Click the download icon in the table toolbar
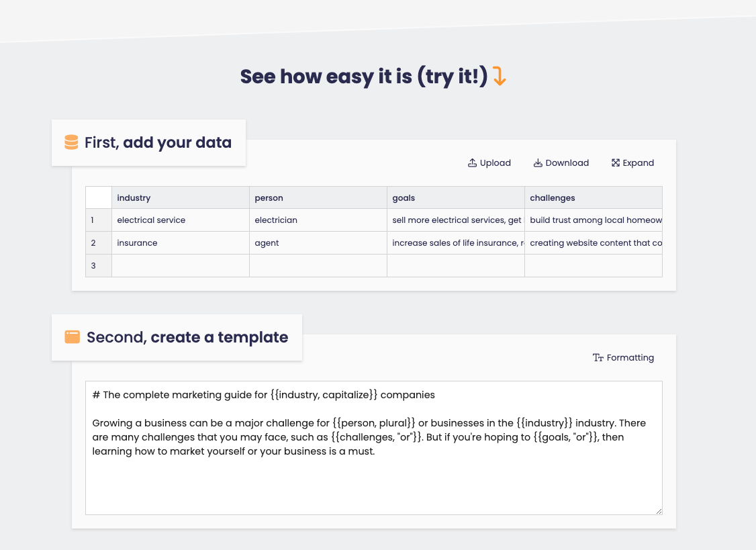Viewport: 756px width, 550px height. [x=538, y=163]
